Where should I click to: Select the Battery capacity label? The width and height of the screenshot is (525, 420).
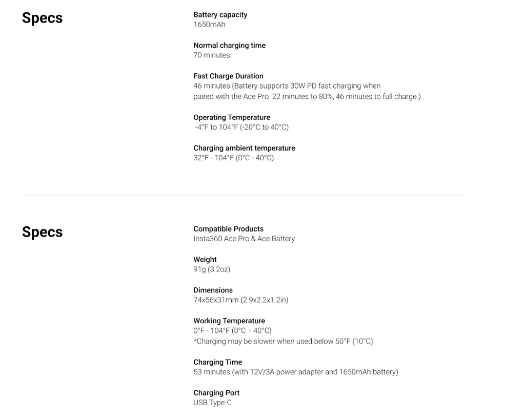coord(220,15)
